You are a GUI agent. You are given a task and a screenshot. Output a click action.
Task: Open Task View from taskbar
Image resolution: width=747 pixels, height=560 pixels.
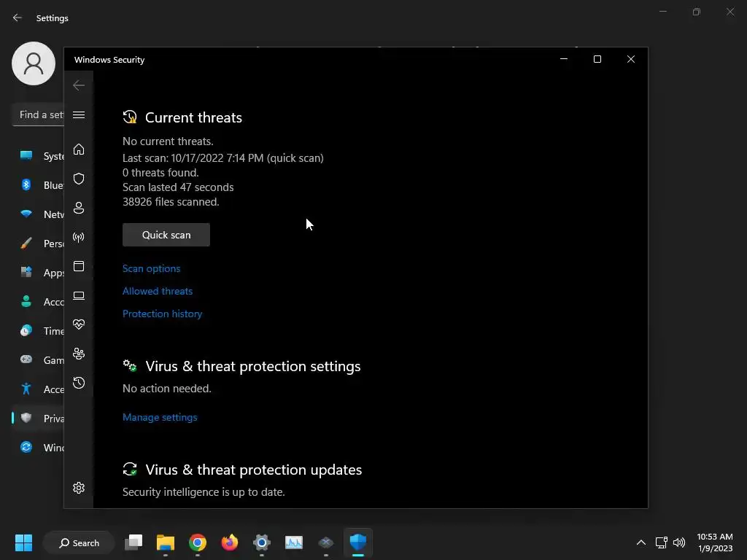133,542
